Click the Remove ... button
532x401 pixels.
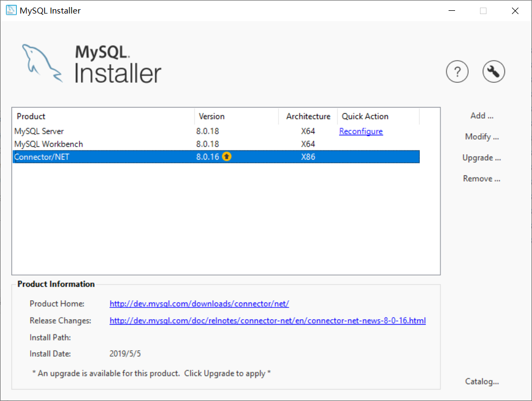482,179
